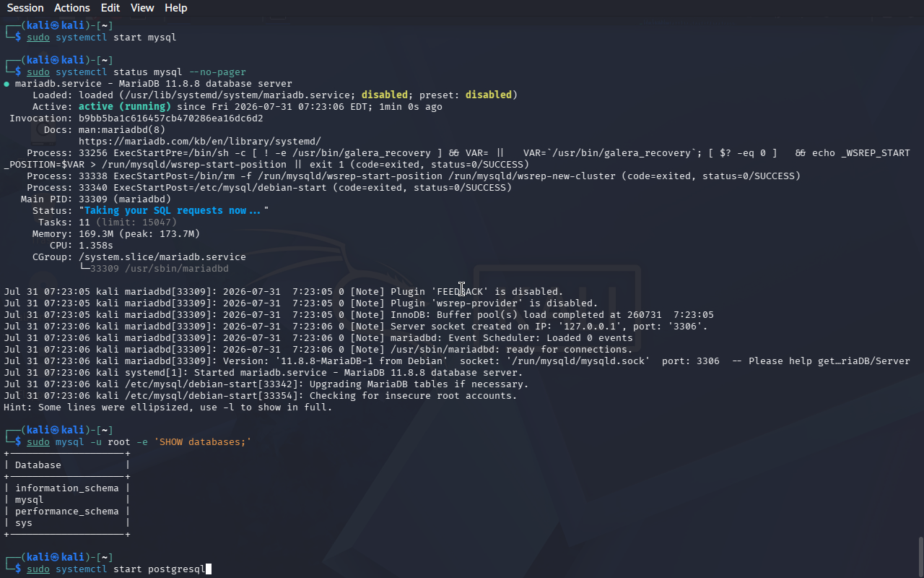Click 'sudo systemctl start mysql' command
This screenshot has width=924, height=578.
point(102,37)
